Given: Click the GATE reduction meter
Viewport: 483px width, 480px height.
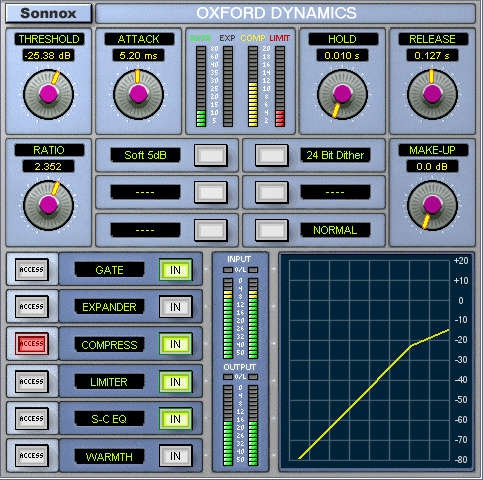Looking at the screenshot, I should (201, 86).
